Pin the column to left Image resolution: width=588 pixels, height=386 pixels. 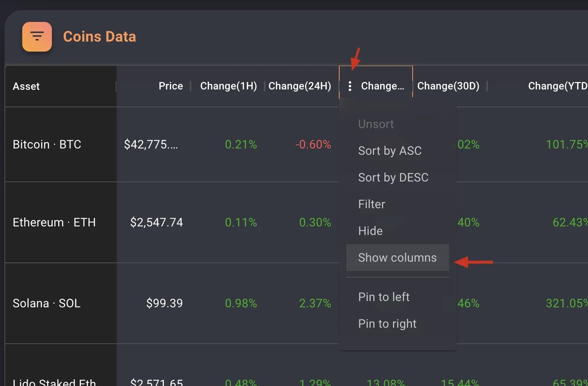coord(384,297)
